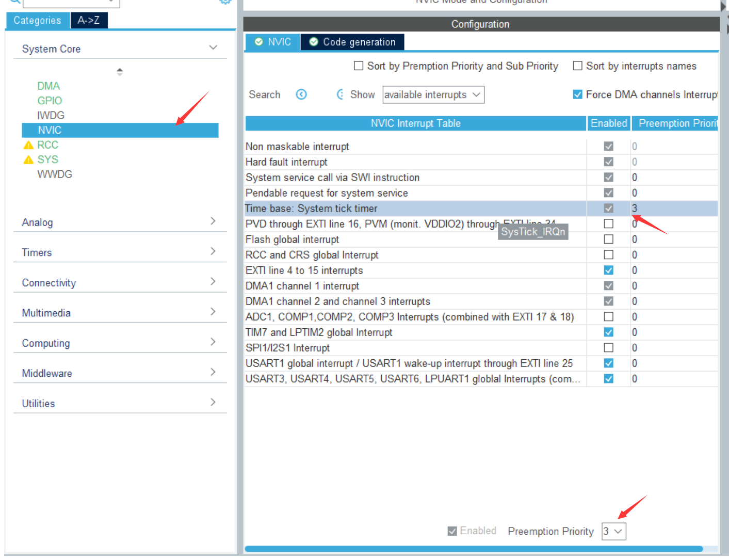729x560 pixels.
Task: Enable RCC and CRS global Interrupt checkbox
Action: click(x=609, y=255)
